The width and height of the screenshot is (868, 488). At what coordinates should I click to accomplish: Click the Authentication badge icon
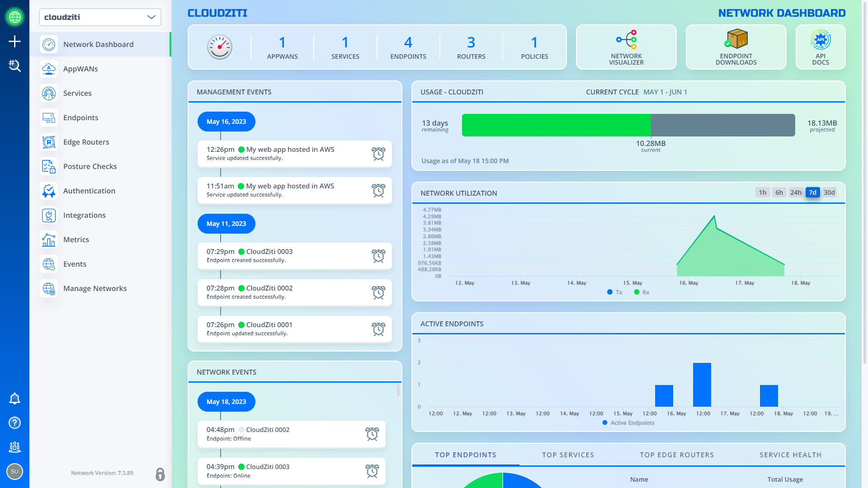pos(49,191)
